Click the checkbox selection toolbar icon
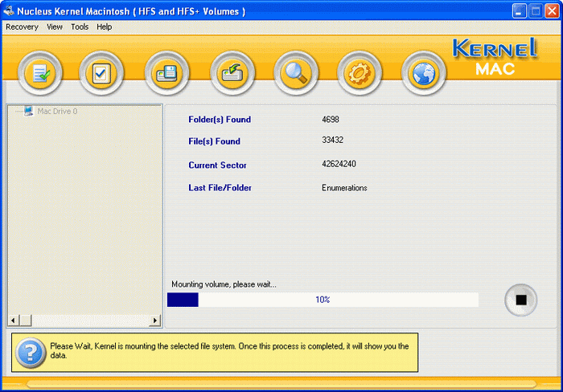 [101, 73]
